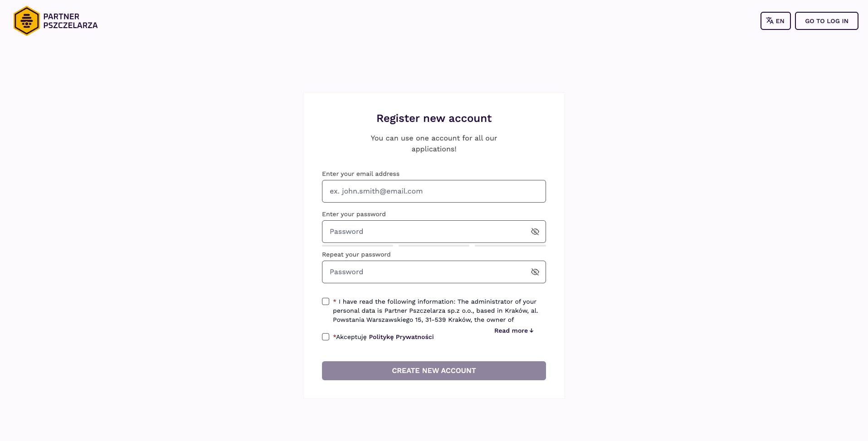Click the "Repeat your password" label
The width and height of the screenshot is (868, 441).
point(356,255)
